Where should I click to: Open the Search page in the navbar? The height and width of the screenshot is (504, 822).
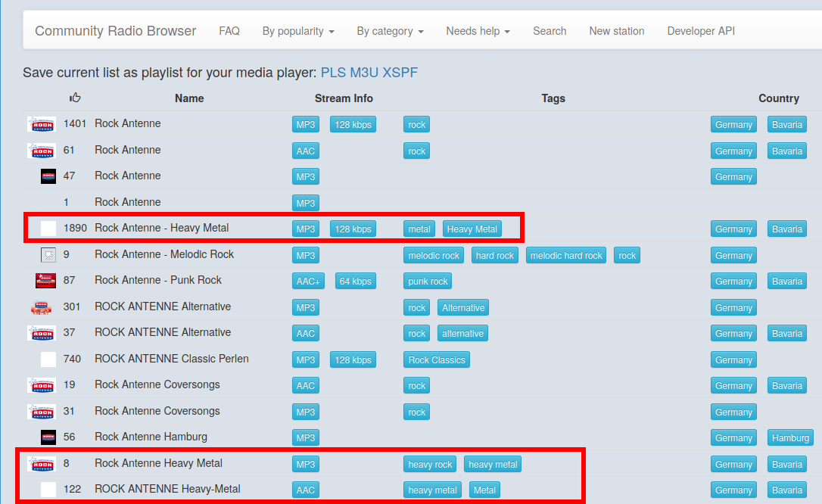(550, 31)
